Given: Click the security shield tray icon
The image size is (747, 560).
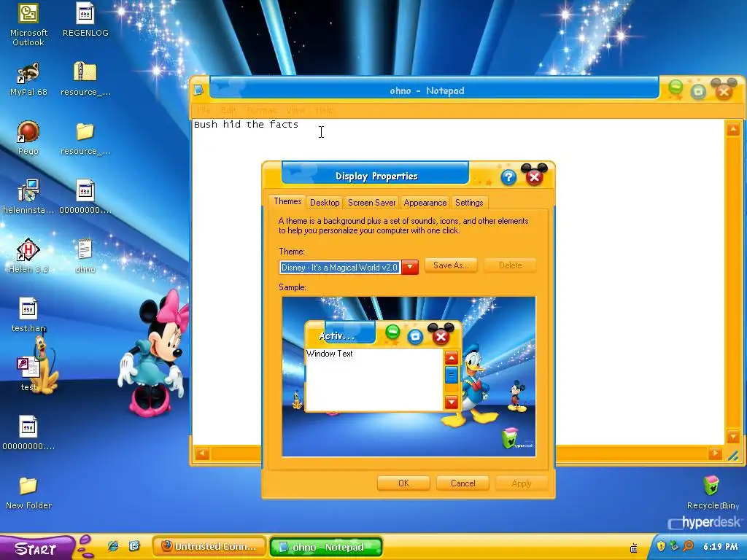Looking at the screenshot, I should click(661, 546).
